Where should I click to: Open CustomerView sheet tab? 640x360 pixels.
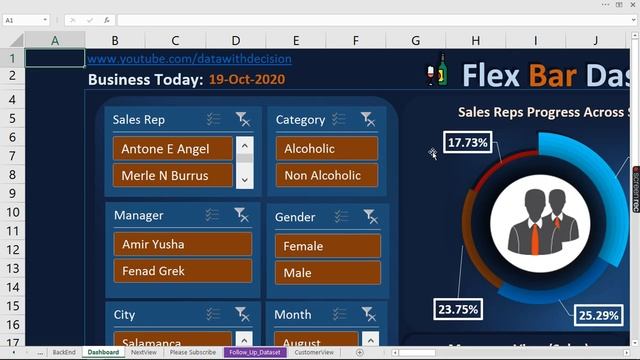[x=314, y=352]
